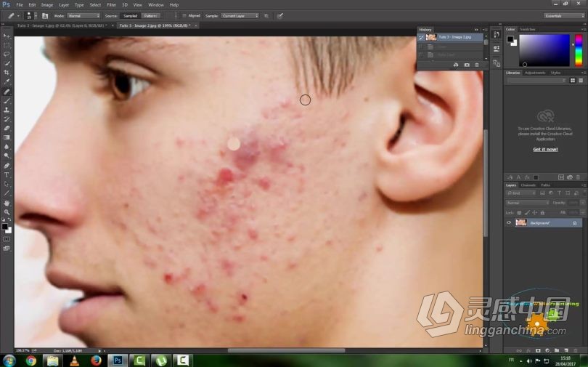Select the Quick Selection tool
The image size is (588, 367).
(x=7, y=64)
